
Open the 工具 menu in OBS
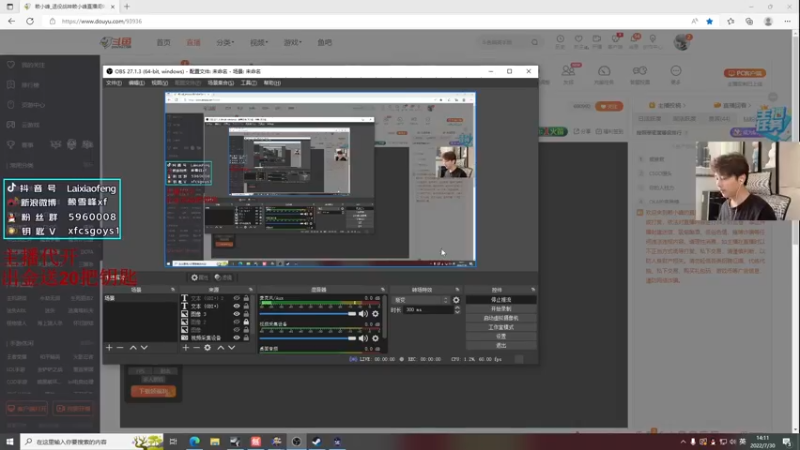[x=248, y=83]
